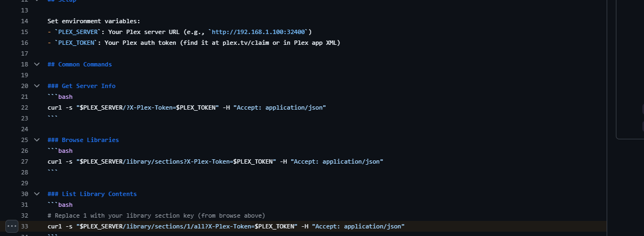The width and height of the screenshot is (644, 236).
Task: Click the '```bash' fence on line 21
Action: (60, 97)
